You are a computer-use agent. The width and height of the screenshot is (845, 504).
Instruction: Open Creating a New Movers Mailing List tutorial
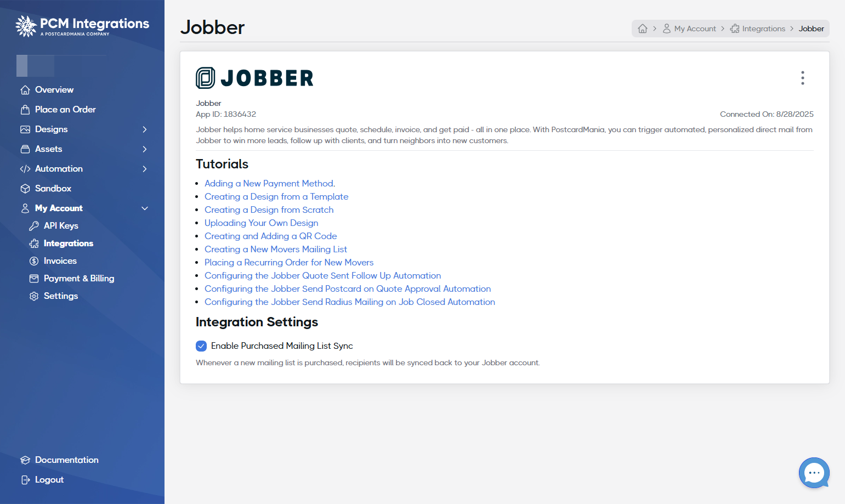tap(276, 250)
